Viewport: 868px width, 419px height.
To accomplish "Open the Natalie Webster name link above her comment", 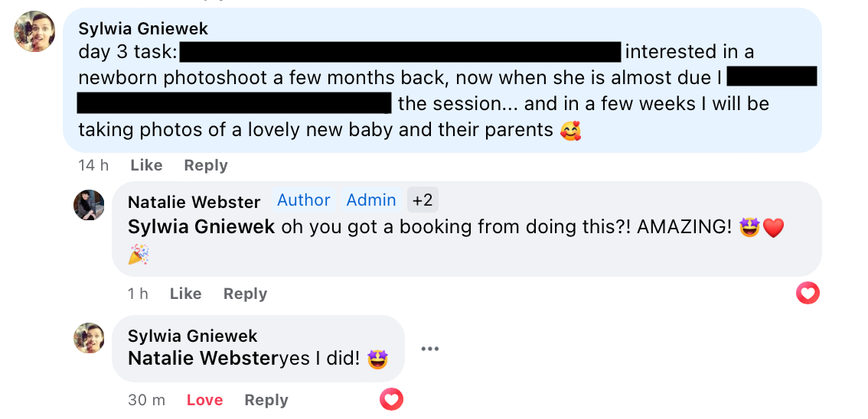I will click(194, 202).
